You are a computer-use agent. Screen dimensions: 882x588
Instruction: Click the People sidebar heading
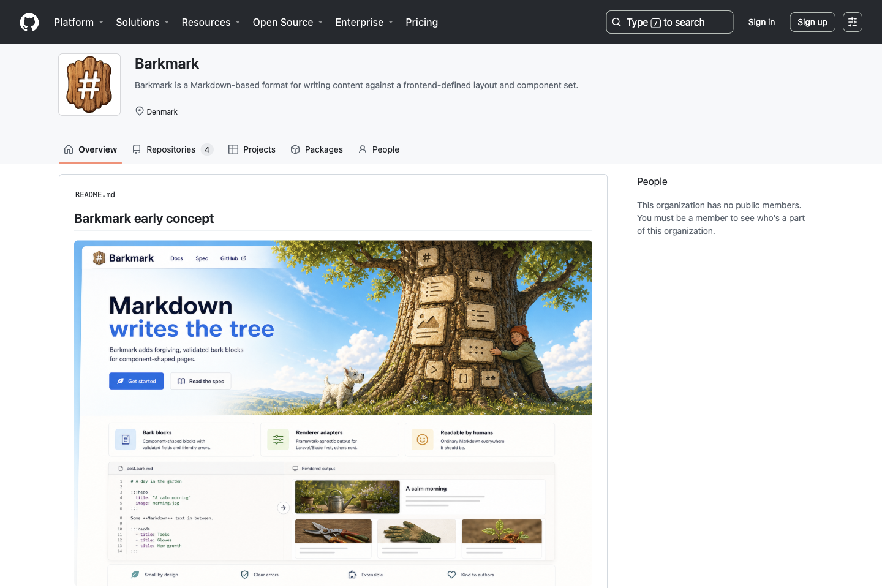point(652,181)
